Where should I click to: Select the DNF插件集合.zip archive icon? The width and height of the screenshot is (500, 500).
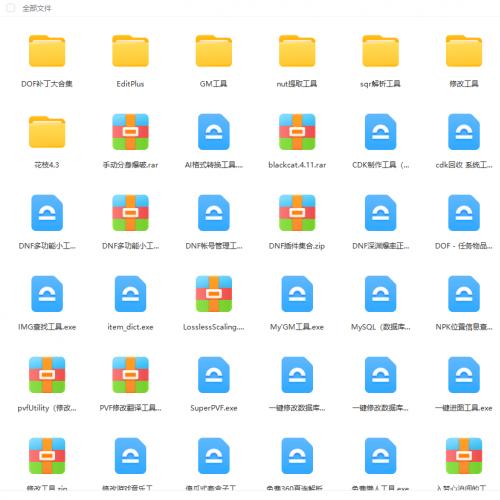coord(297,213)
